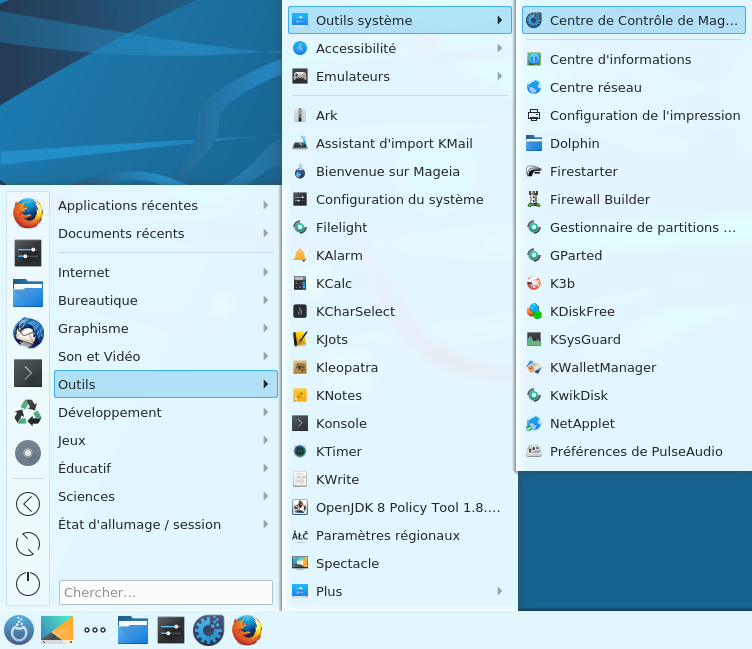This screenshot has height=649, width=752.
Task: Launch KWrite text editor
Action: pos(400,479)
